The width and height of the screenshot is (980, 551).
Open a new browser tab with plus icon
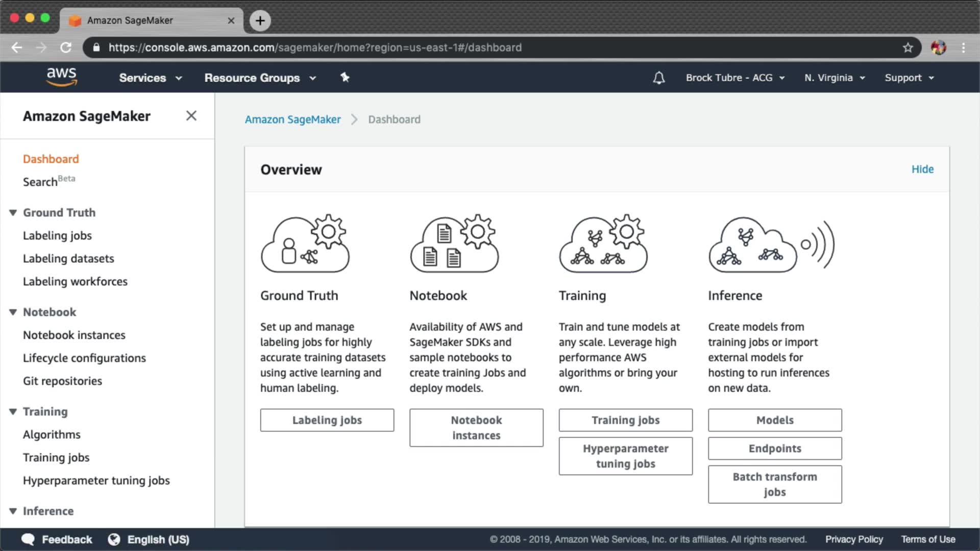tap(260, 20)
